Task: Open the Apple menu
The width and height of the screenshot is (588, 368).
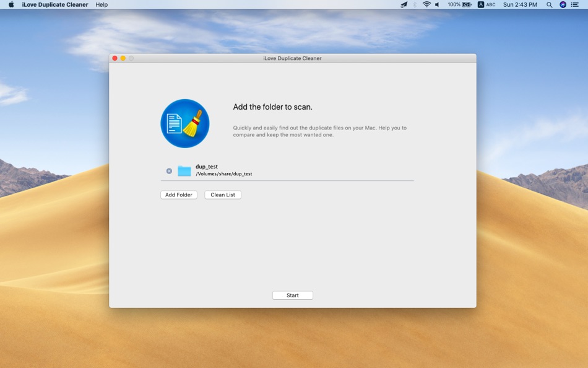Action: tap(11, 4)
